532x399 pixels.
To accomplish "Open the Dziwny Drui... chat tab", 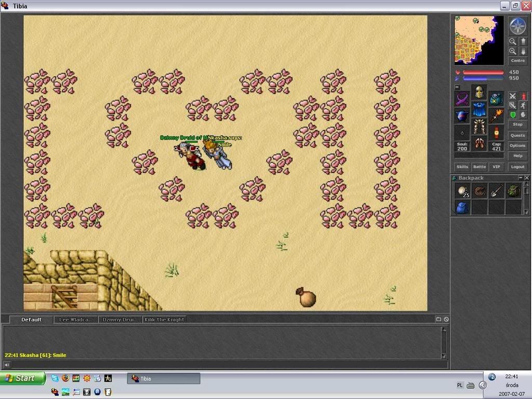I will (x=120, y=320).
